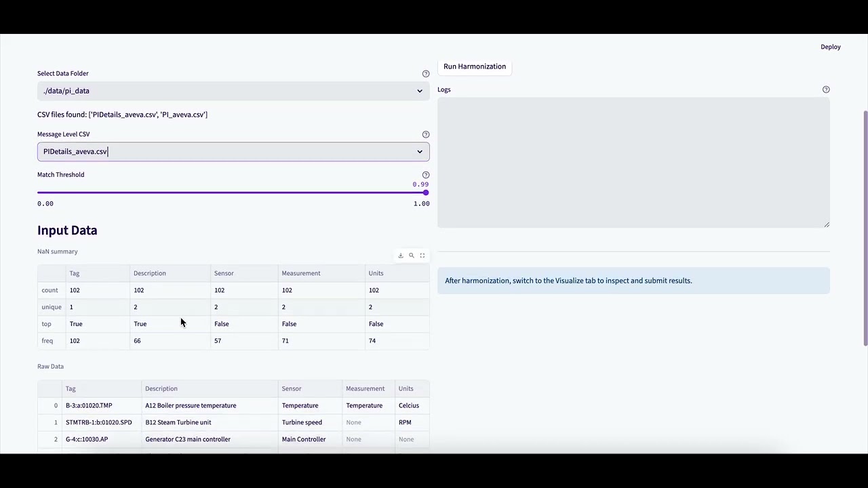Select cell STMTRB-1:b:01020.SPD
This screenshot has width=868, height=488.
point(101,422)
